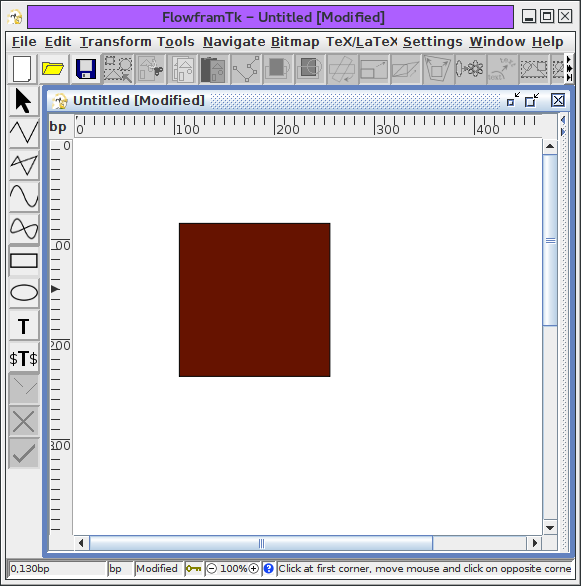Activate the text tool T
Screen dimensions: 581x586
24,326
